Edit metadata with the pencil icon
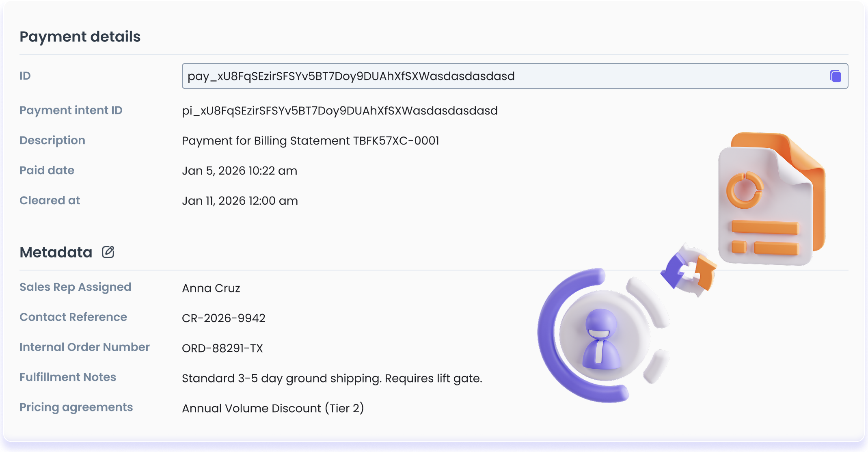This screenshot has width=868, height=452. click(x=108, y=252)
